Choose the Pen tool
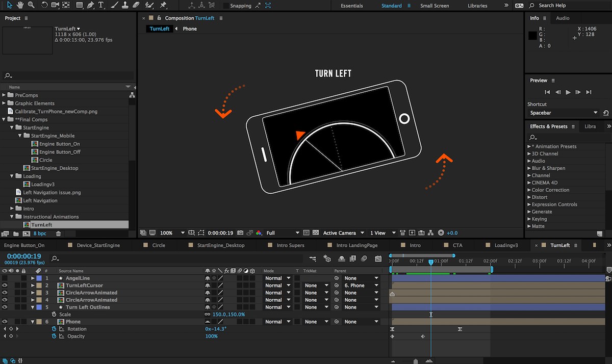 point(91,6)
